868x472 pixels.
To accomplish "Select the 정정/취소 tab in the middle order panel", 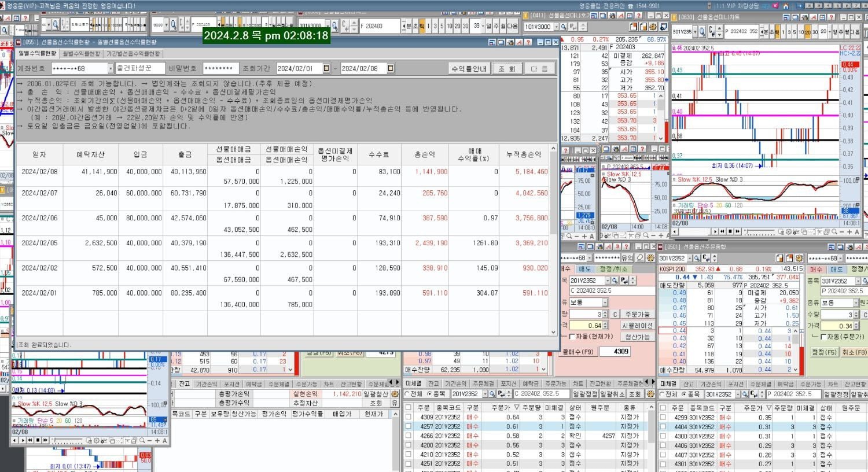I will [x=614, y=269].
